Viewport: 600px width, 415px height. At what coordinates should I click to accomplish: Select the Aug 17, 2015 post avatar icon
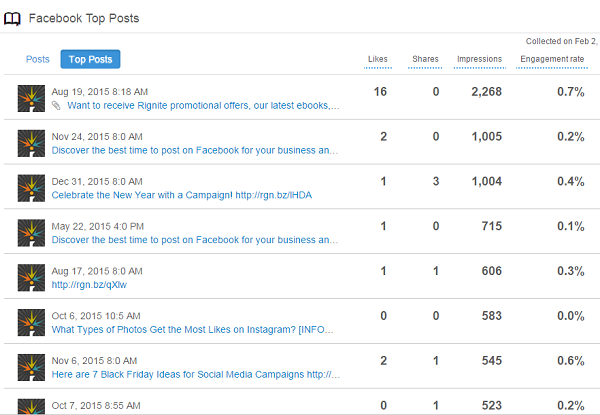[x=31, y=277]
